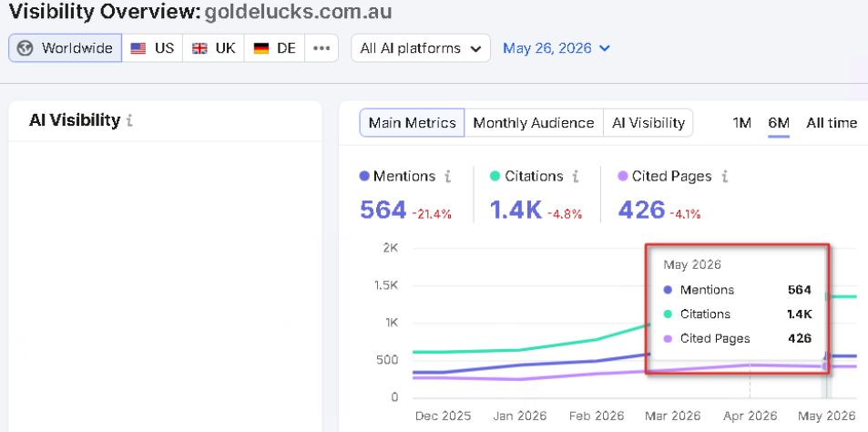
Task: Click the Dec 2025 axis label
Action: tap(443, 416)
